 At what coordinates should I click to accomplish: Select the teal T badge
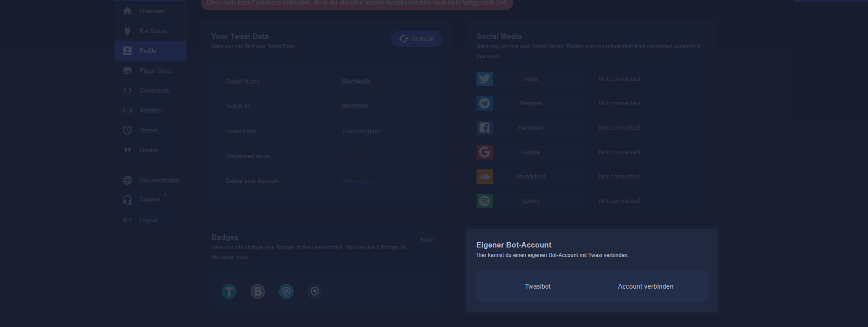pos(229,291)
